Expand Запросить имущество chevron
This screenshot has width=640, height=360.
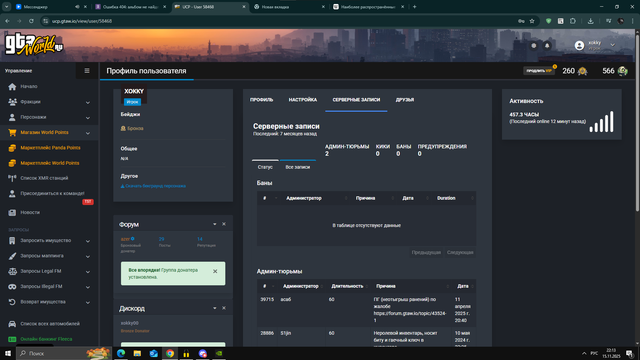coord(88,241)
